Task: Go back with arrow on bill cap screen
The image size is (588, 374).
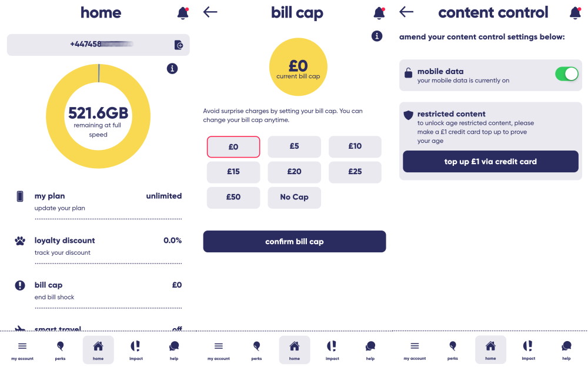Action: [x=211, y=12]
